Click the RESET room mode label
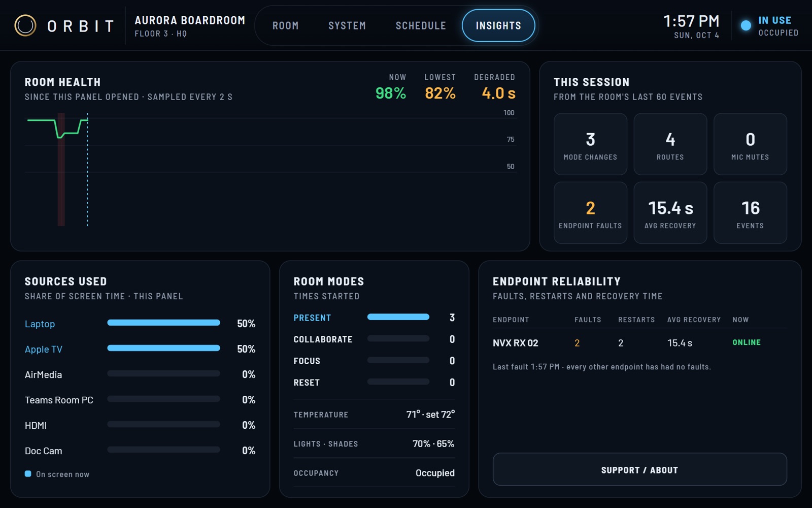Image resolution: width=812 pixels, height=508 pixels. pos(307,383)
